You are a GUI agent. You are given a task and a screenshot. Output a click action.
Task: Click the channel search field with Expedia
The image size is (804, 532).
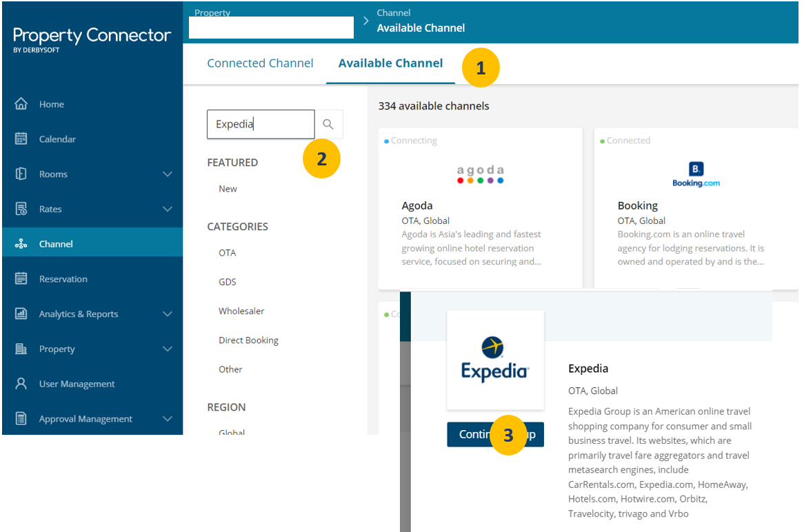[261, 124]
